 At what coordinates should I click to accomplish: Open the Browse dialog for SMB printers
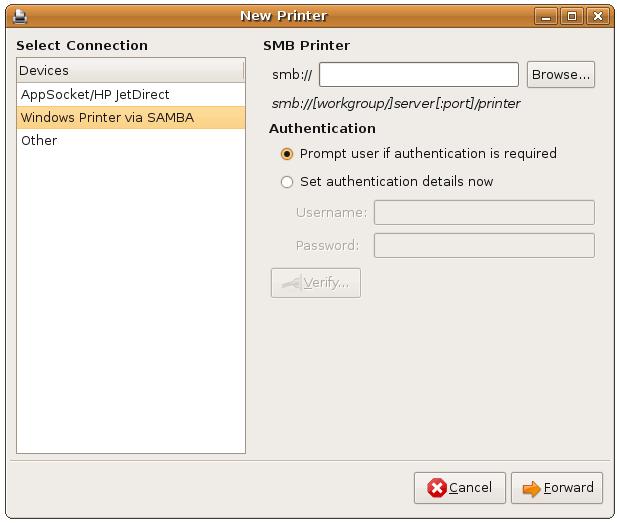coord(560,75)
